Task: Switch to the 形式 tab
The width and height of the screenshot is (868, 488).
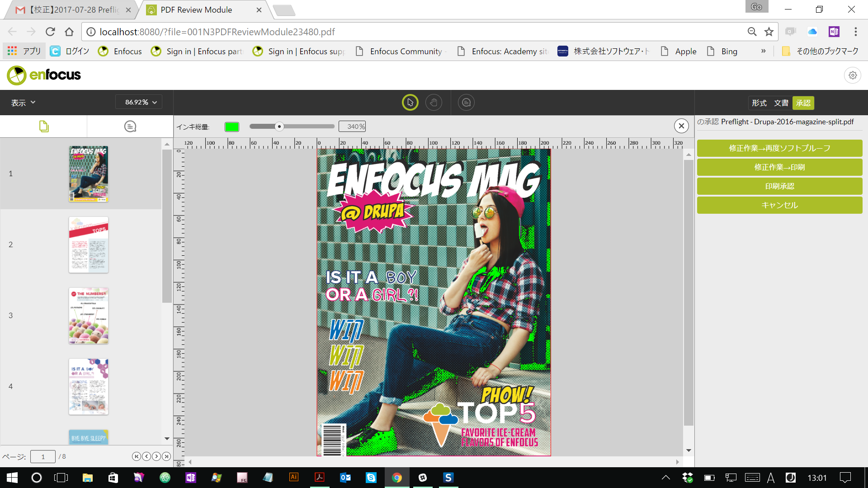Action: [759, 103]
